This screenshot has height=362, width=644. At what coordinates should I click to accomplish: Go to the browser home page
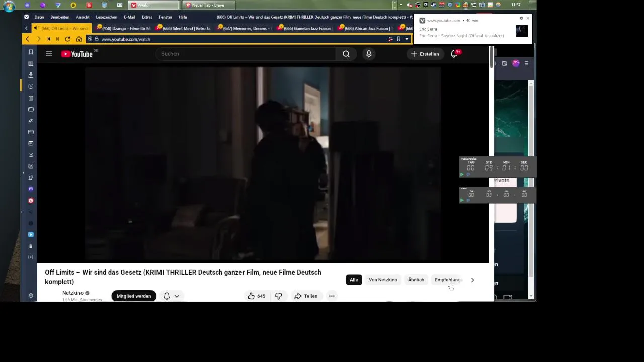79,39
